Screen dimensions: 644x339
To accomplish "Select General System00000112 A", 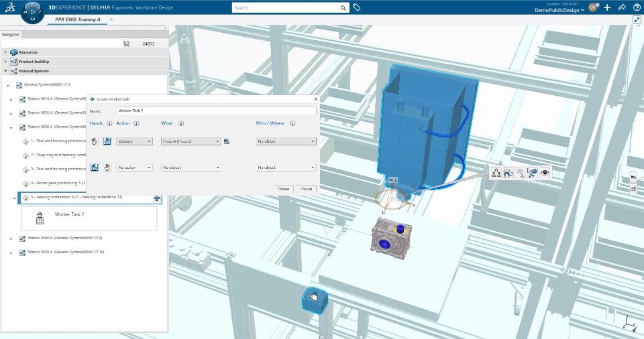I will click(x=47, y=85).
